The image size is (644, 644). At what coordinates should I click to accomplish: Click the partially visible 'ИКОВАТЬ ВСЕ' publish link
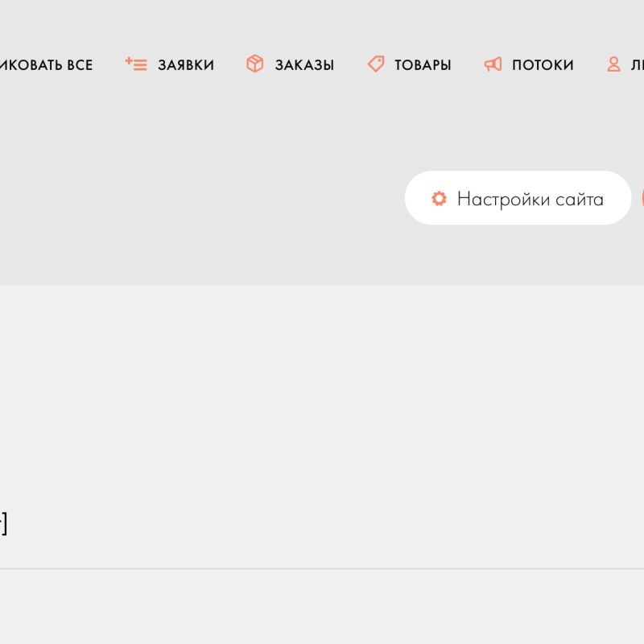(46, 65)
